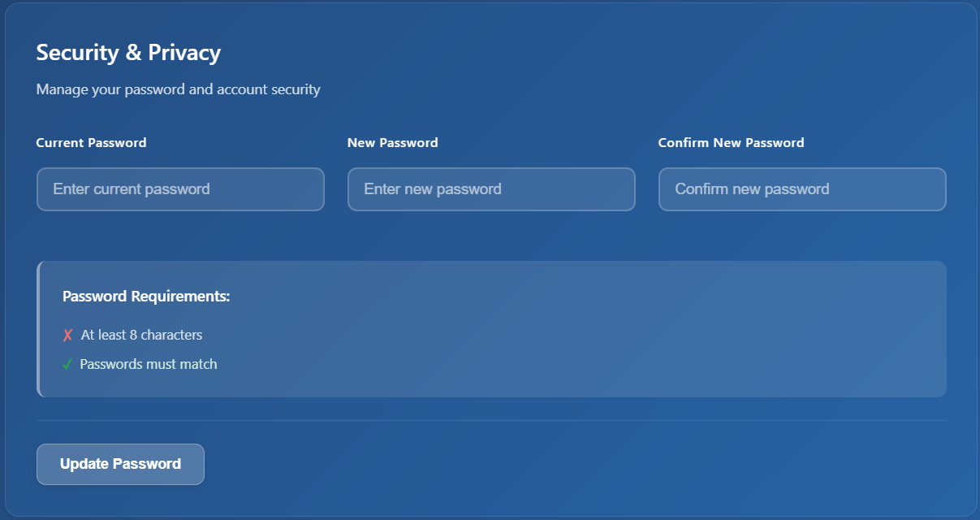980x520 pixels.
Task: Select the 'Enter current password' placeholder field
Action: (179, 188)
